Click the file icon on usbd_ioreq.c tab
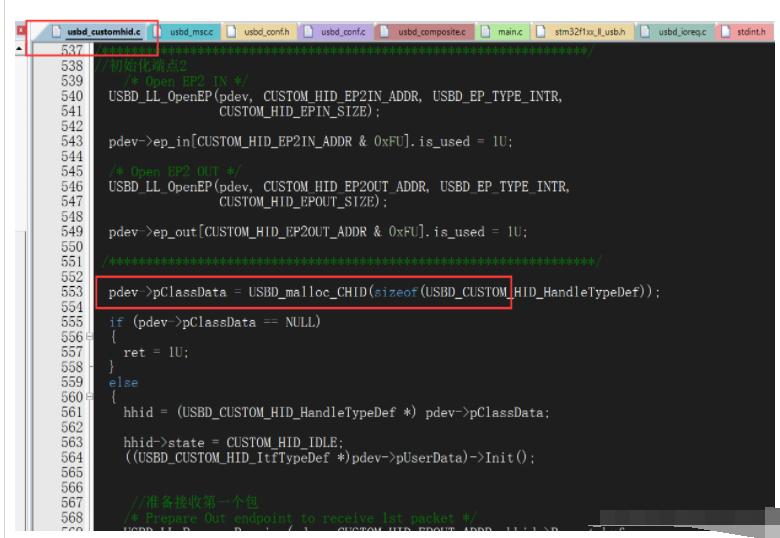 point(645,31)
